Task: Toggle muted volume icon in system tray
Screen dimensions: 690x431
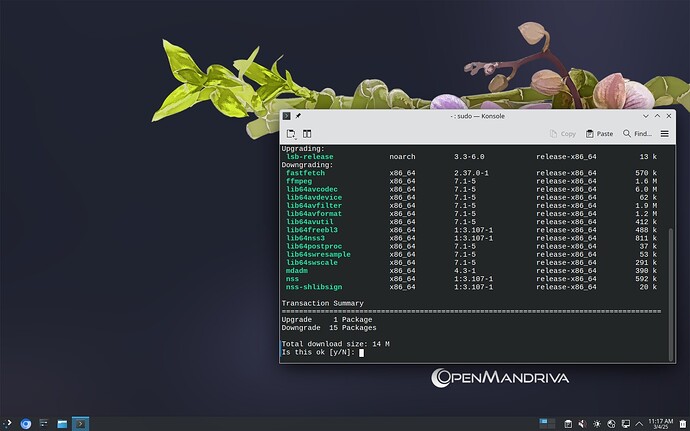Action: (x=584, y=423)
